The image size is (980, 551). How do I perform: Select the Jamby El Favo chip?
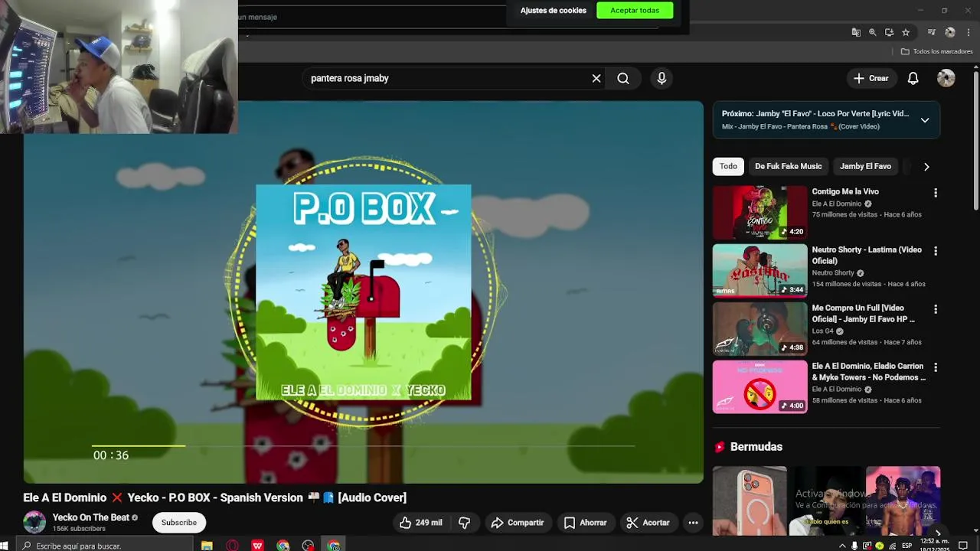coord(865,166)
